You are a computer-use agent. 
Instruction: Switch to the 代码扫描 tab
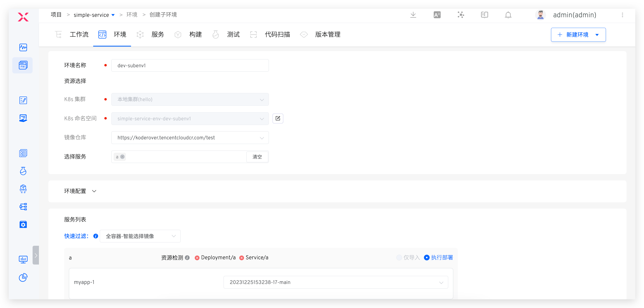(270, 35)
